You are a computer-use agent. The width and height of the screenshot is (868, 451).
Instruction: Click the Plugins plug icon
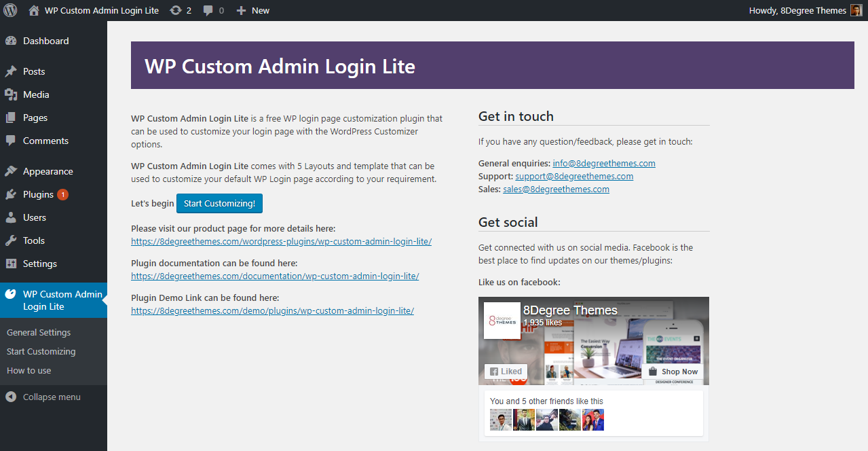[x=11, y=194]
